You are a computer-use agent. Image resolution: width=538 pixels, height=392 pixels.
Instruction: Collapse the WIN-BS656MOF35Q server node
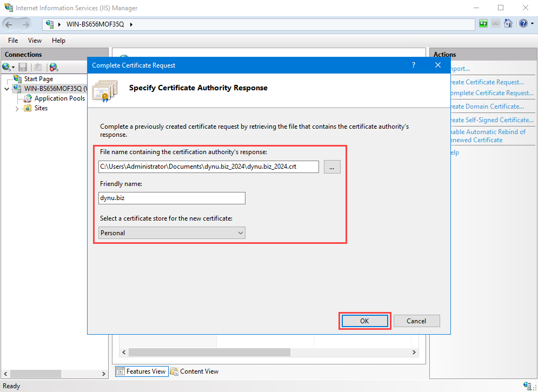[7, 89]
